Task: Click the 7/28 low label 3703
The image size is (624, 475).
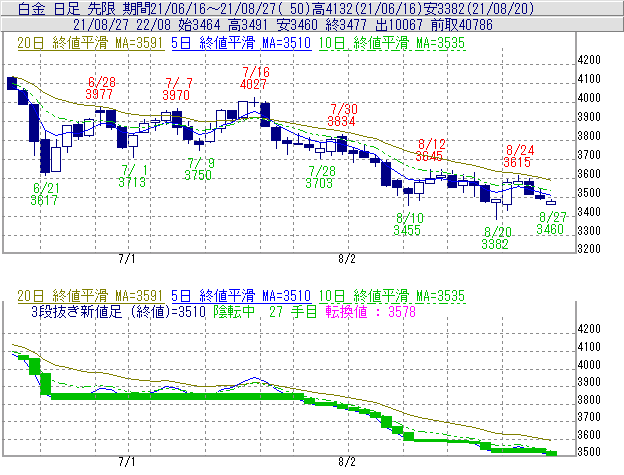Action: point(319,183)
